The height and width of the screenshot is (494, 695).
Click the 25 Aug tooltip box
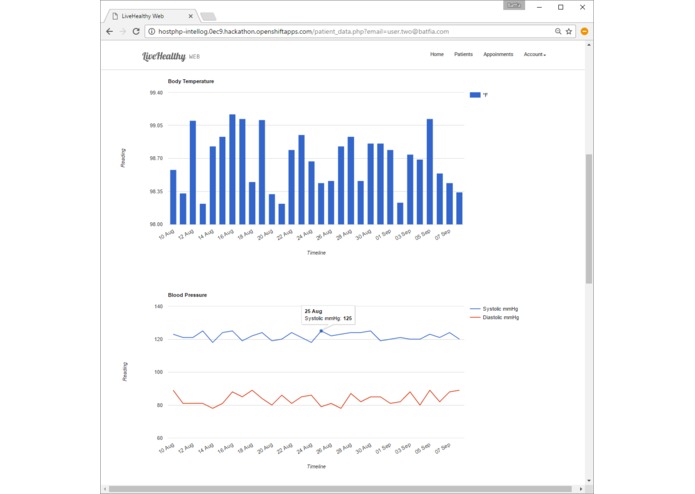[328, 315]
